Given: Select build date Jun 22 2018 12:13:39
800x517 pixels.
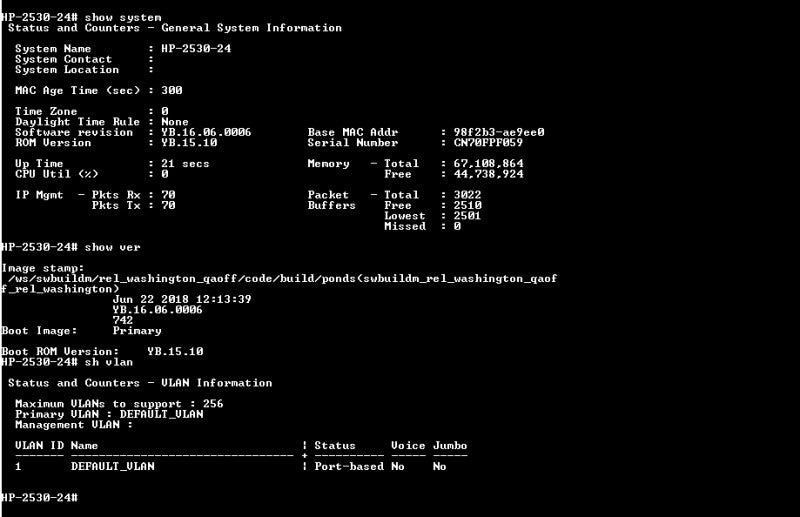Looking at the screenshot, I should coord(182,299).
